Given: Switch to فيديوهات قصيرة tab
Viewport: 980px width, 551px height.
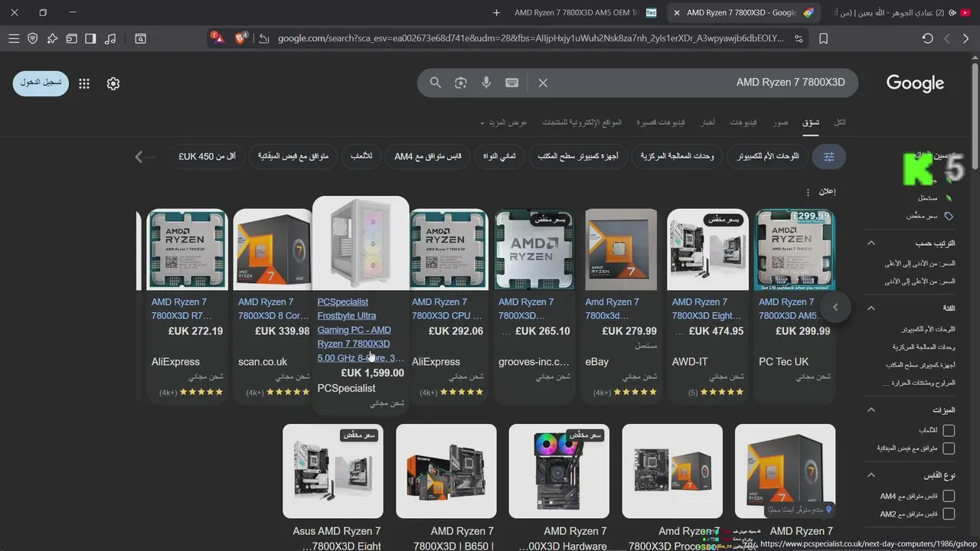Looking at the screenshot, I should [661, 122].
